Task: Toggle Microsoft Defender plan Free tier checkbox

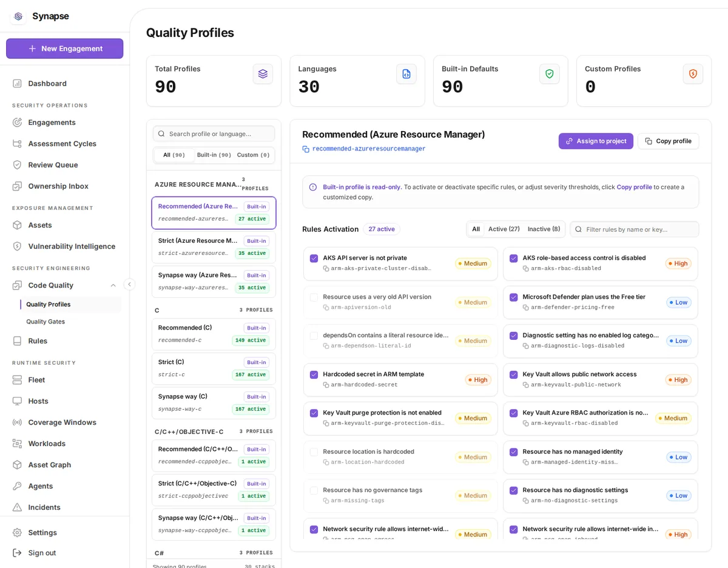Action: (x=513, y=297)
